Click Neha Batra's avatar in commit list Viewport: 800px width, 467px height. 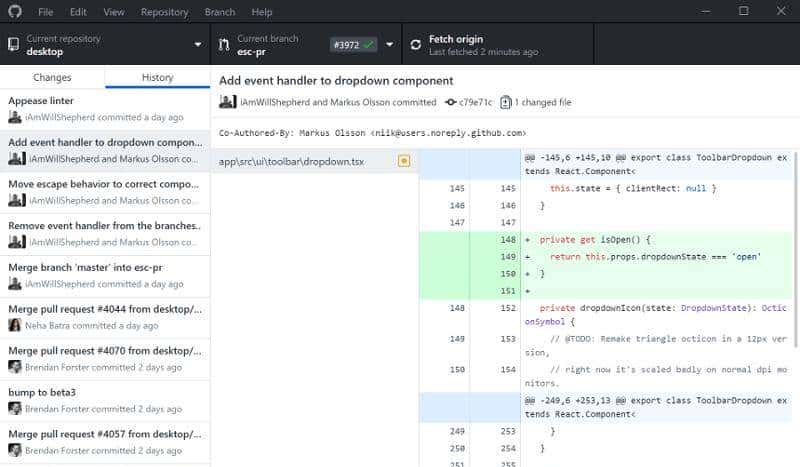point(15,325)
